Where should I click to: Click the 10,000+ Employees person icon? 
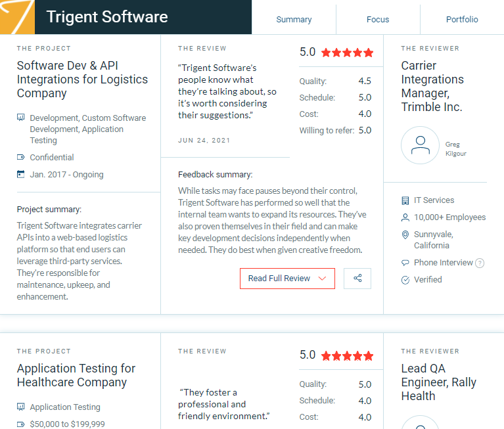(x=405, y=217)
